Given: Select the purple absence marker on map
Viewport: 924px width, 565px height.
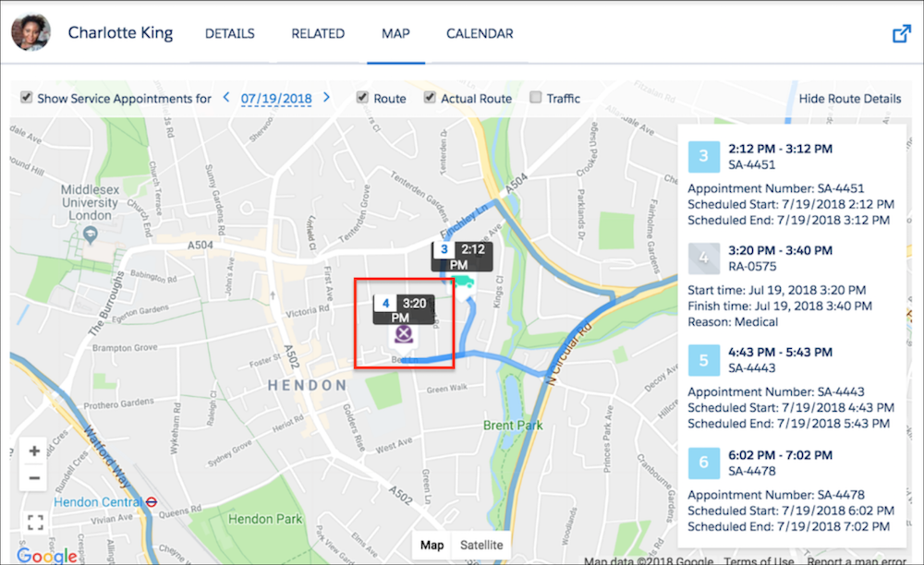Looking at the screenshot, I should click(404, 335).
